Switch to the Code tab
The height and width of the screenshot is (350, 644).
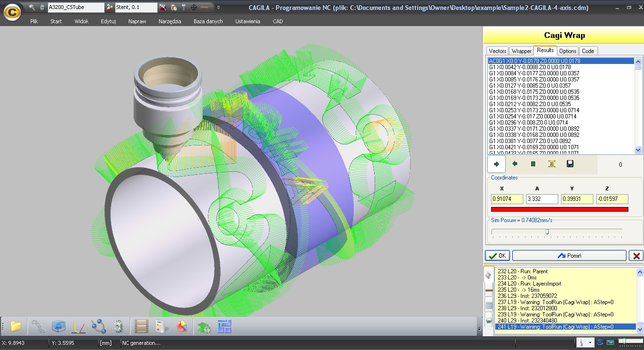tap(588, 51)
